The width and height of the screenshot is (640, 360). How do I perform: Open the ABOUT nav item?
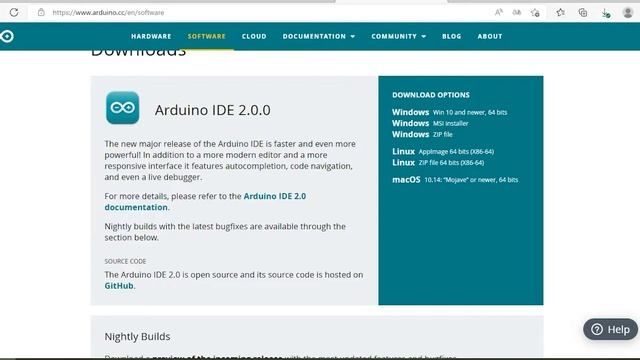pos(490,36)
